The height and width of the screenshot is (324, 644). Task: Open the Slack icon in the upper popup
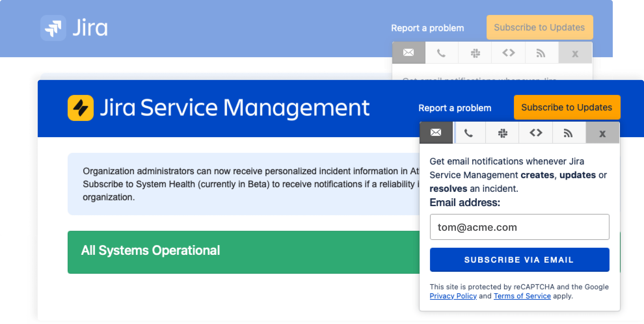tap(475, 52)
